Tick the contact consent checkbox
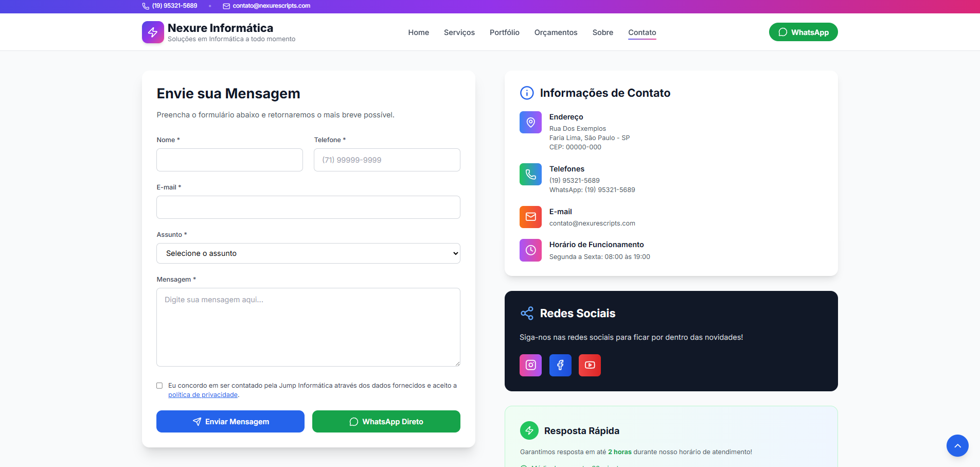Viewport: 980px width, 467px height. pos(159,386)
